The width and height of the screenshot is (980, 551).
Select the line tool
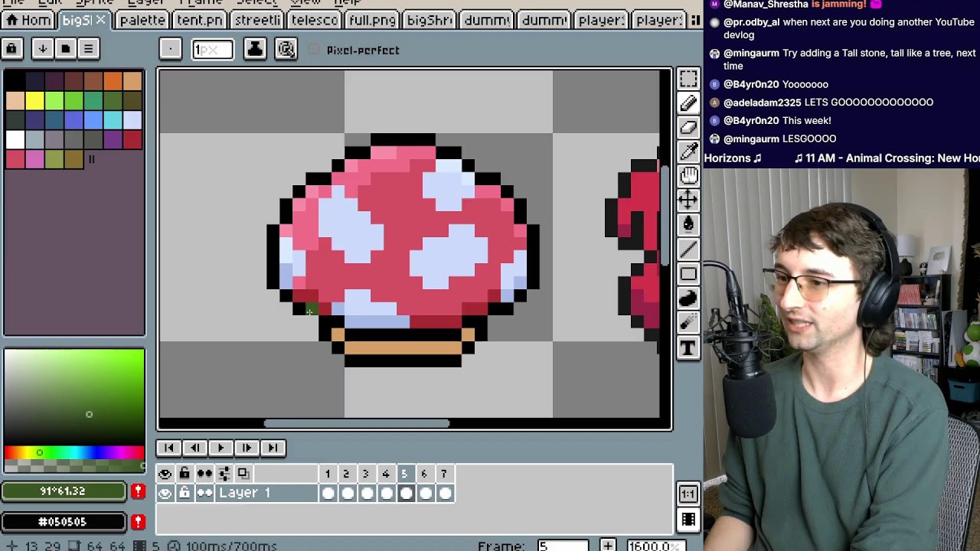coord(688,249)
